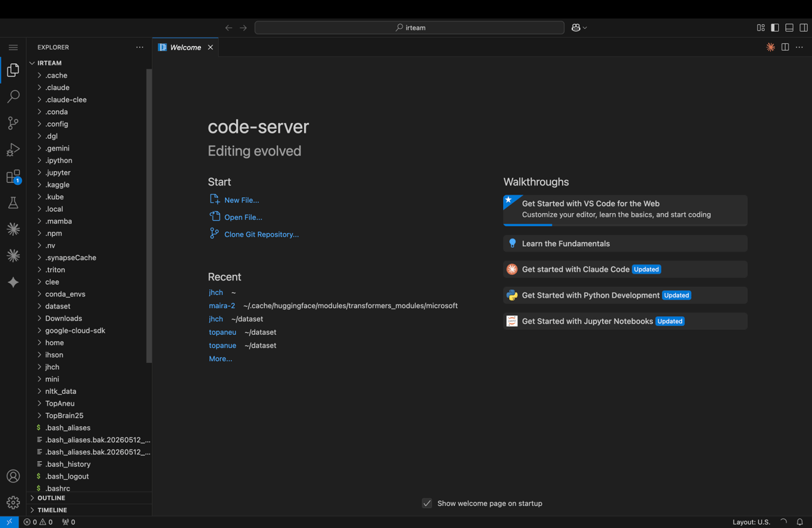The image size is (812, 528).
Task: Open editor More Actions ellipsis
Action: point(800,47)
